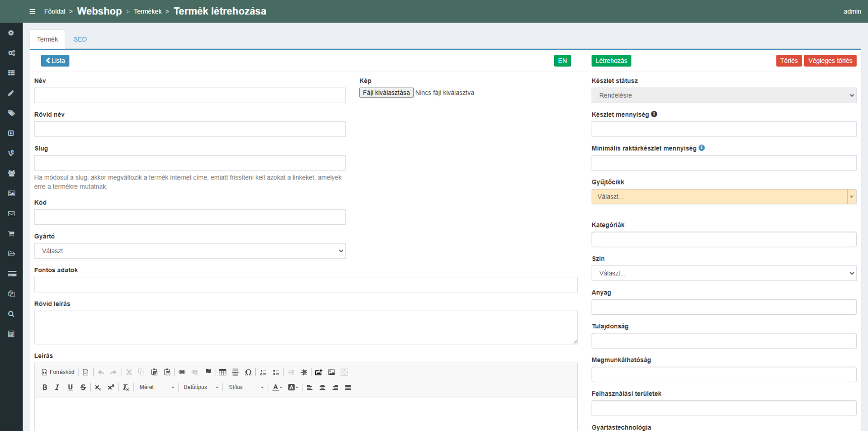This screenshot has height=431, width=868.
Task: Go back with the Lista button
Action: click(x=55, y=61)
